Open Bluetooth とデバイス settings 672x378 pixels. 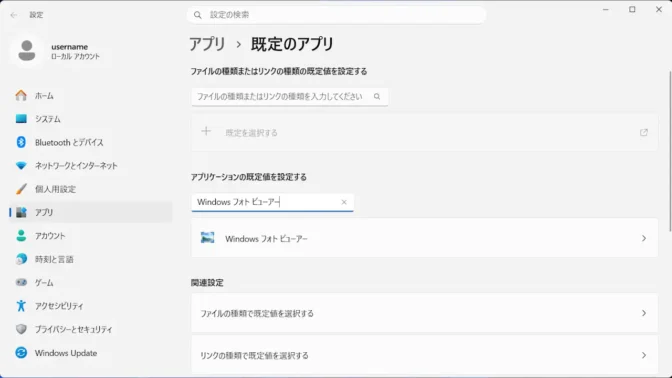(x=90, y=142)
